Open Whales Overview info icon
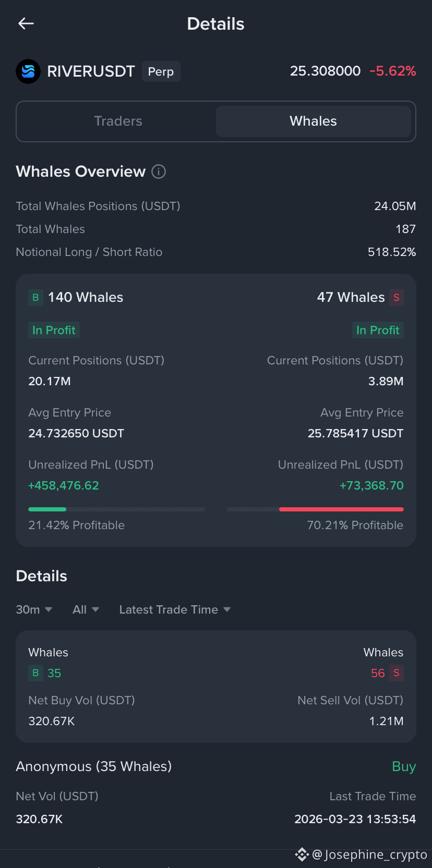The height and width of the screenshot is (868, 432). [159, 172]
